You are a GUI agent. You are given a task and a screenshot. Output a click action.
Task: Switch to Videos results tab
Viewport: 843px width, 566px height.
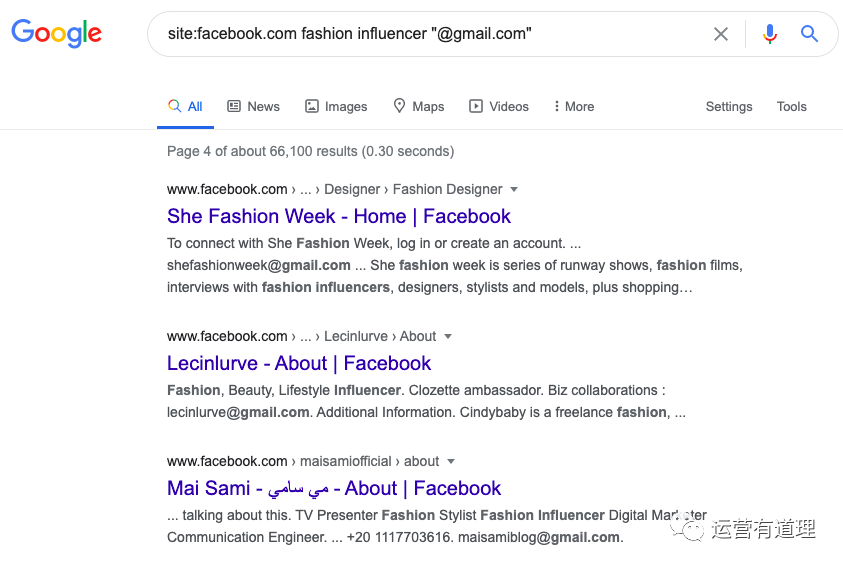pos(499,106)
